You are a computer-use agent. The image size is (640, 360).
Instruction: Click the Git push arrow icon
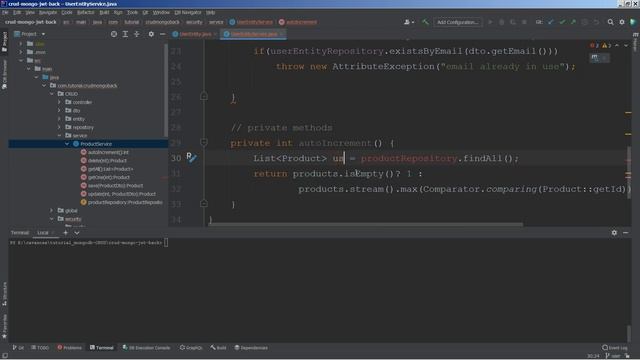tap(573, 22)
